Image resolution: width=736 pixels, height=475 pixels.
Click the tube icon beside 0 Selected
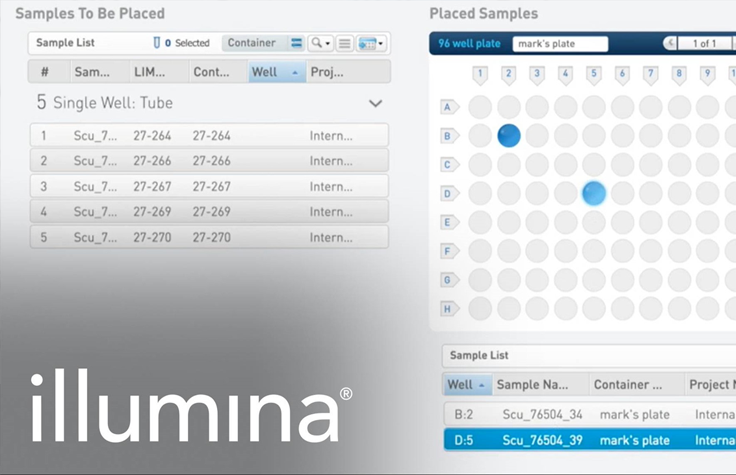156,43
